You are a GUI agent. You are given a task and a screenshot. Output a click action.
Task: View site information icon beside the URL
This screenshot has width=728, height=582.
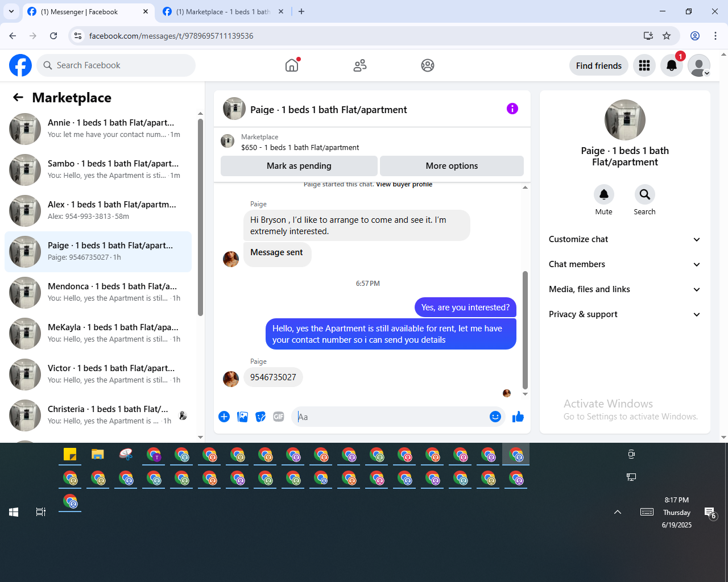[x=78, y=36]
